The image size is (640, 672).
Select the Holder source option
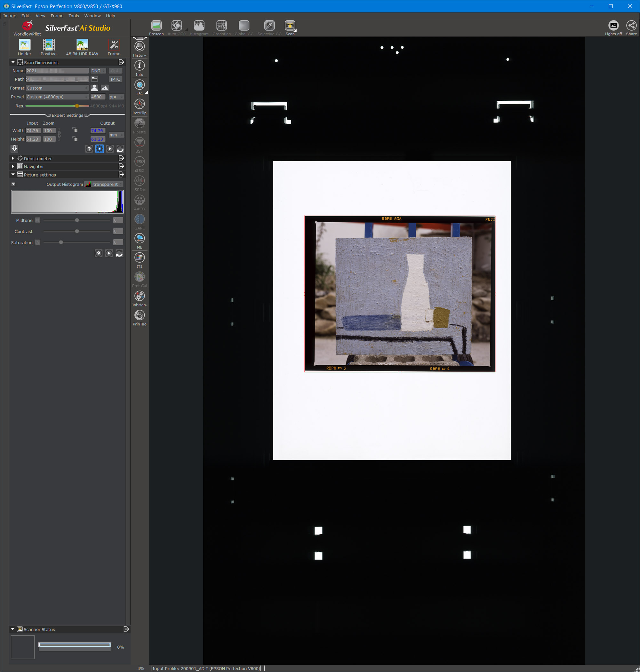[25, 47]
